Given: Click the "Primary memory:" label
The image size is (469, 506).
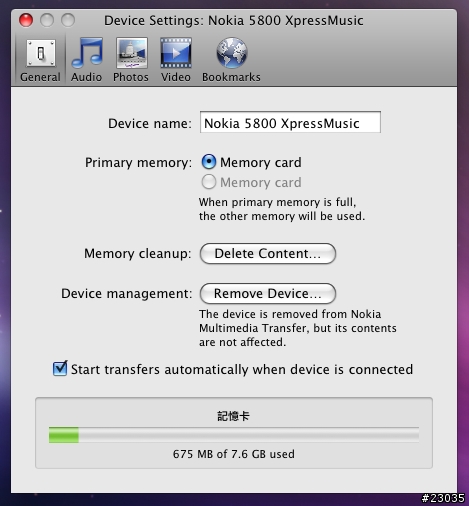Looking at the screenshot, I should 138,163.
